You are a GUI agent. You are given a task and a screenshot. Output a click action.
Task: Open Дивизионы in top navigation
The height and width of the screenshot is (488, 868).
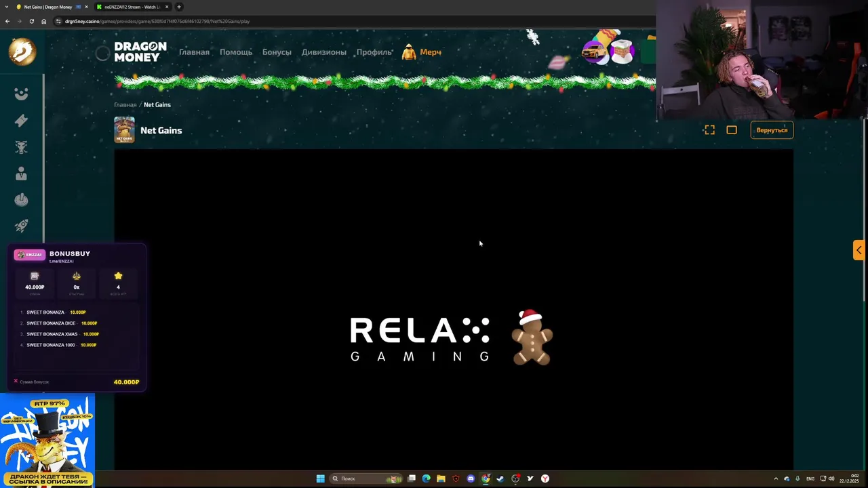[x=324, y=52]
